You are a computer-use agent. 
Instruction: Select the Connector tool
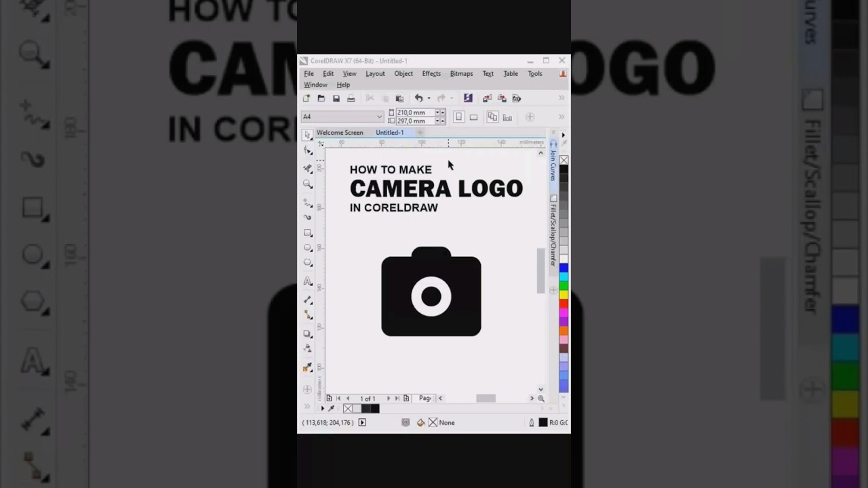click(308, 315)
